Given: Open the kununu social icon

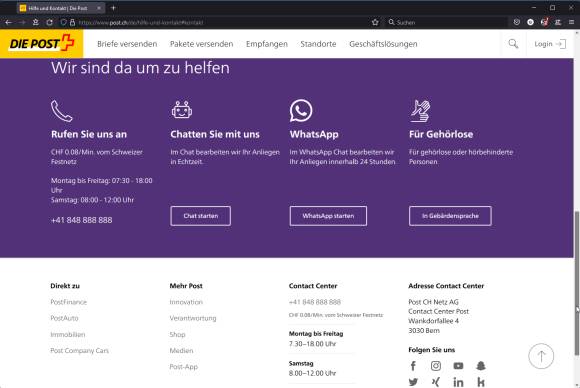Looking at the screenshot, I should pyautogui.click(x=481, y=382).
